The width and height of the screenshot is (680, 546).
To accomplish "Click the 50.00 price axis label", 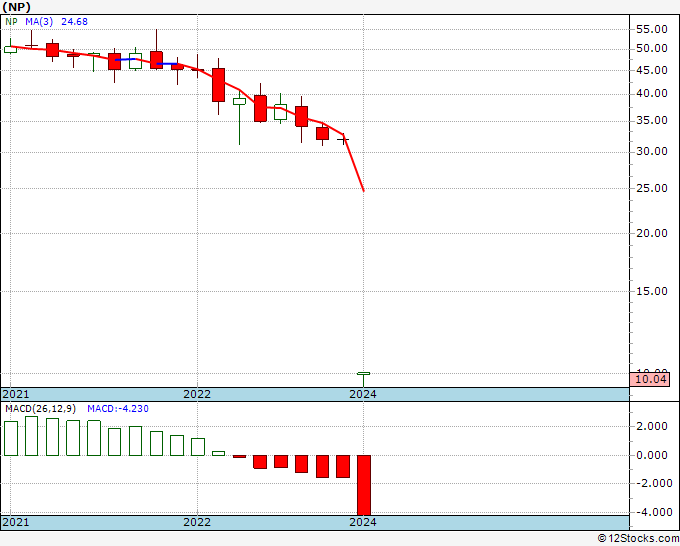I will [651, 49].
